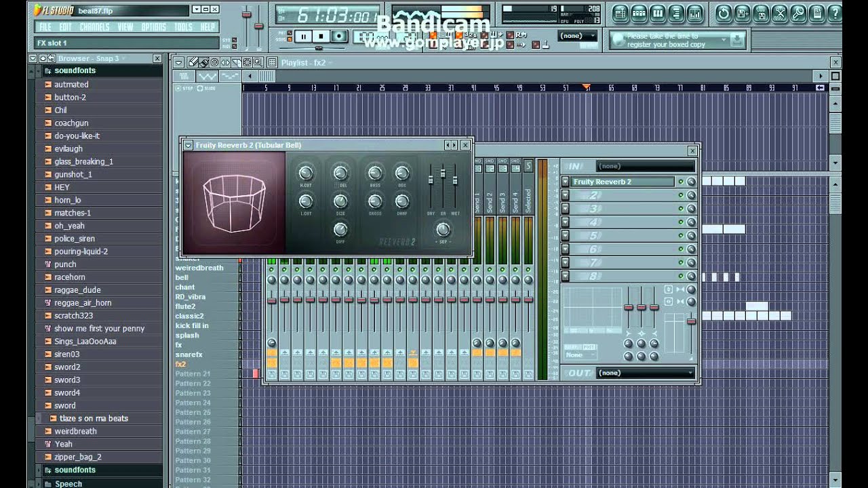Select the Paint brush tool in Playlist
Image resolution: width=868 pixels, height=488 pixels.
tap(204, 62)
